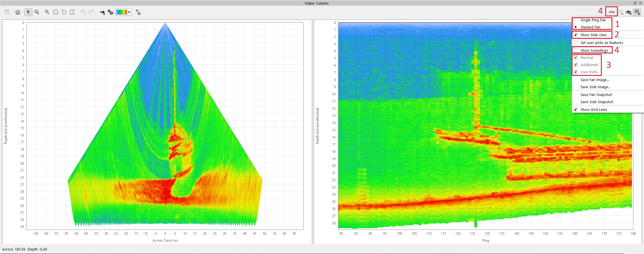Click the Home reset view icon
This screenshot has height=254, width=644.
pos(18,12)
